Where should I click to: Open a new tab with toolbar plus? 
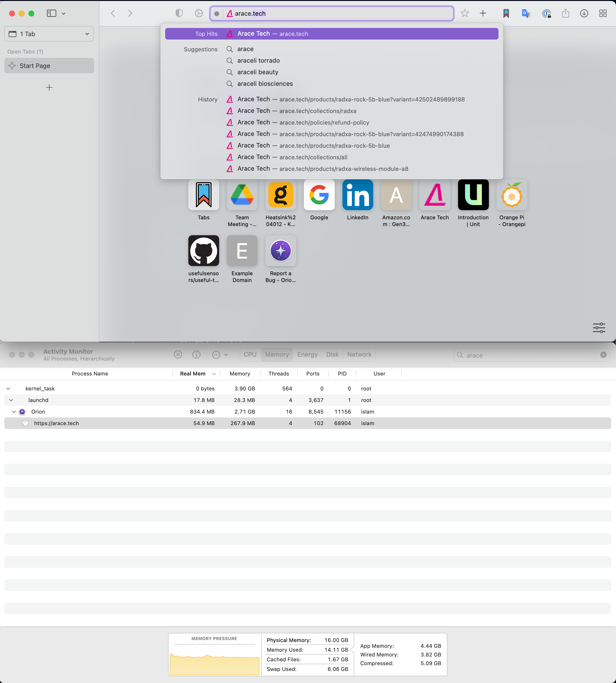pyautogui.click(x=483, y=13)
